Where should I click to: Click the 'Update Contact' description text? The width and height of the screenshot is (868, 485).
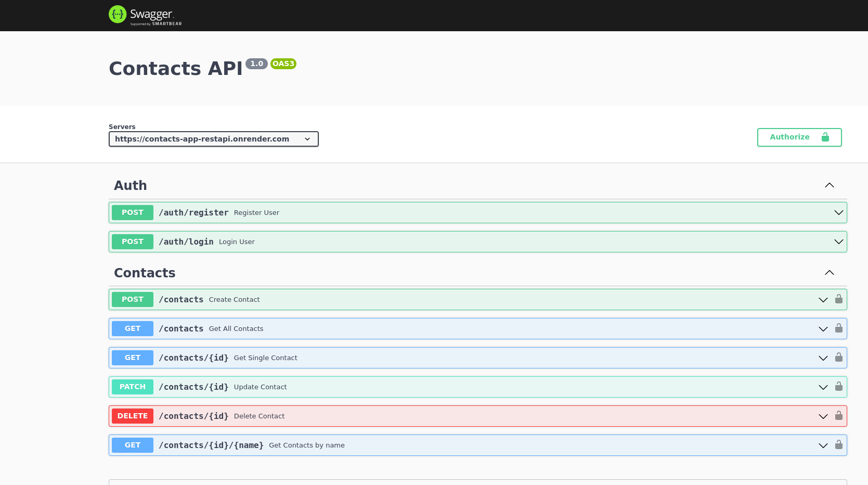[x=260, y=387]
